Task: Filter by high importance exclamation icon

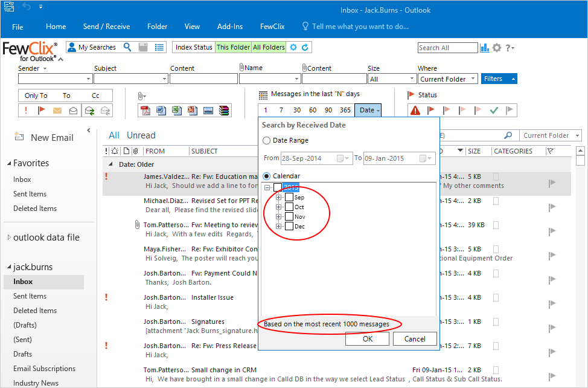Action: 27,111
